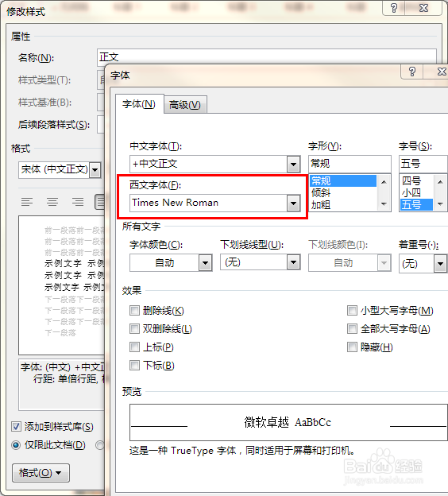The width and height of the screenshot is (448, 496).
Task: Open the 格式(O) button menu
Action: (41, 473)
